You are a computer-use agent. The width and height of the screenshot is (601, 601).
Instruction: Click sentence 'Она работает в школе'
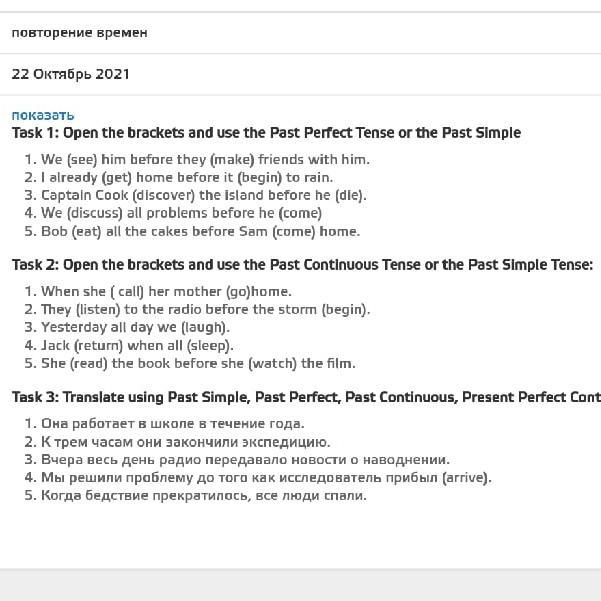tap(172, 423)
